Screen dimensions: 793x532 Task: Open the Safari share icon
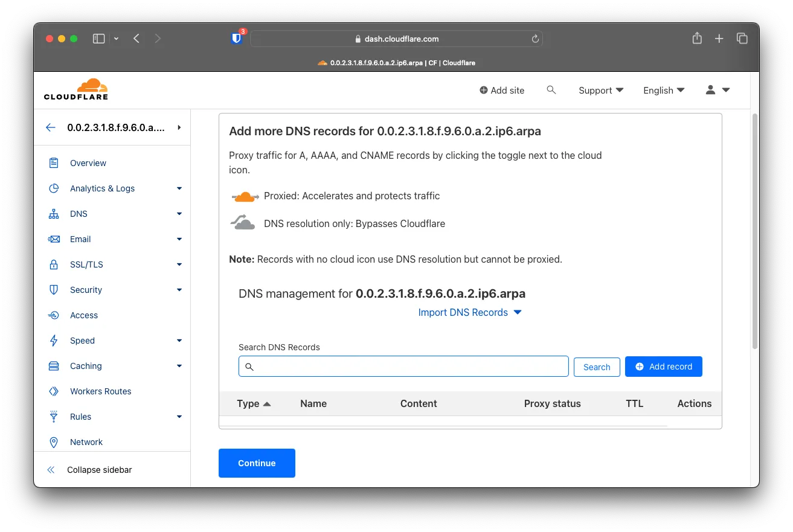coord(697,39)
